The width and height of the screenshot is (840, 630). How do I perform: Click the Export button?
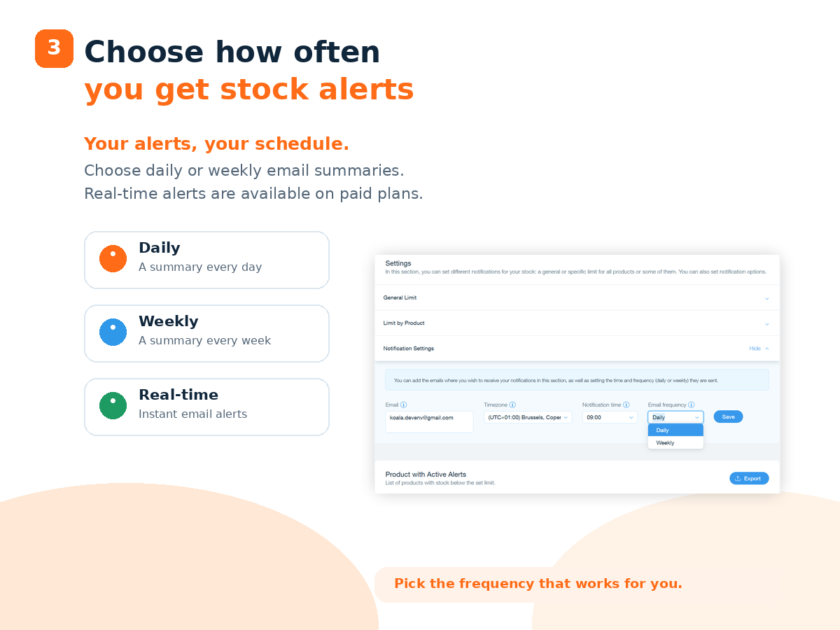tap(749, 478)
